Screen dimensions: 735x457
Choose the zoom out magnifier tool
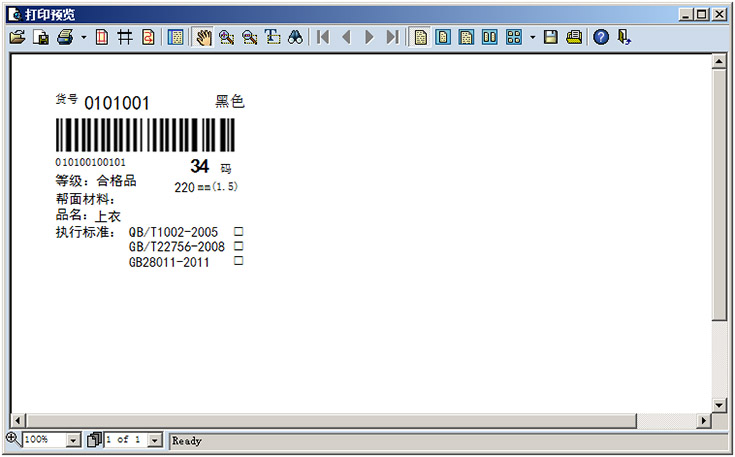coord(249,37)
